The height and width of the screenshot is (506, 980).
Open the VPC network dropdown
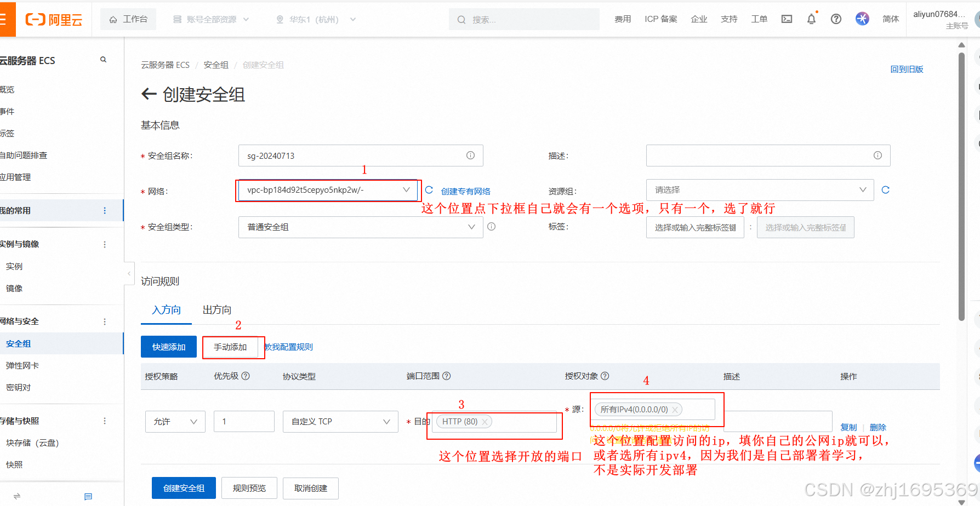coord(328,190)
